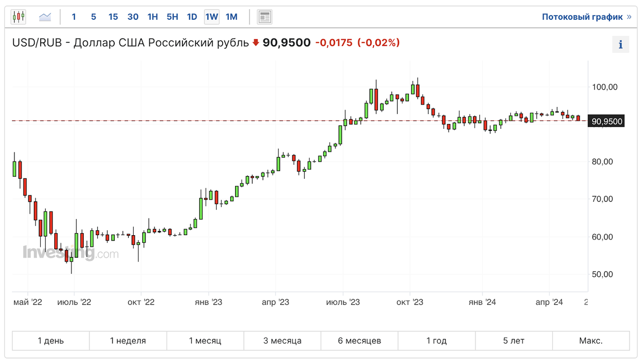
Task: Click the 90,9500 price in the header
Action: pos(287,42)
